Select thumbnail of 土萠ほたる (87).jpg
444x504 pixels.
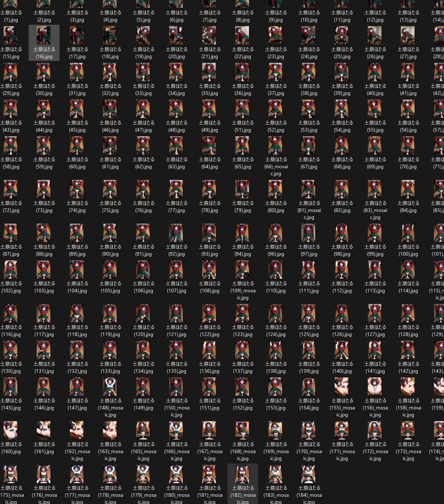[11, 233]
